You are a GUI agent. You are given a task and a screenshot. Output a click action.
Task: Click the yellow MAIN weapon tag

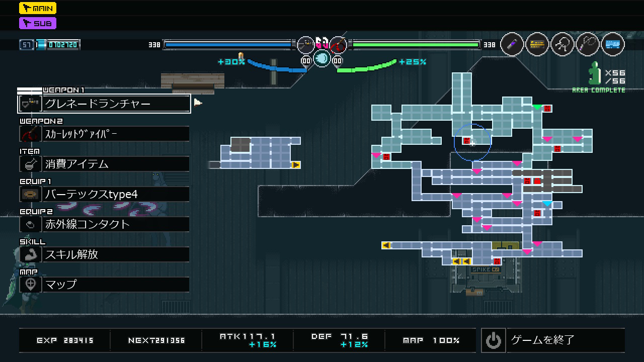[x=38, y=8]
